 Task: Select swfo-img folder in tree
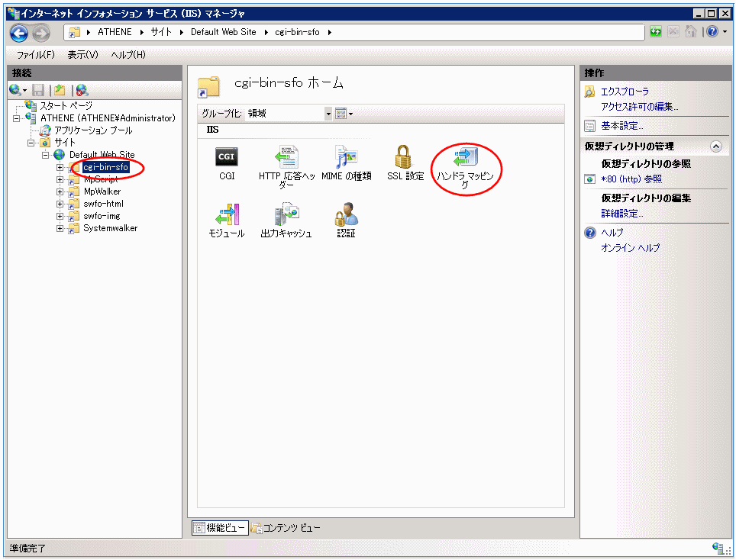coord(102,216)
